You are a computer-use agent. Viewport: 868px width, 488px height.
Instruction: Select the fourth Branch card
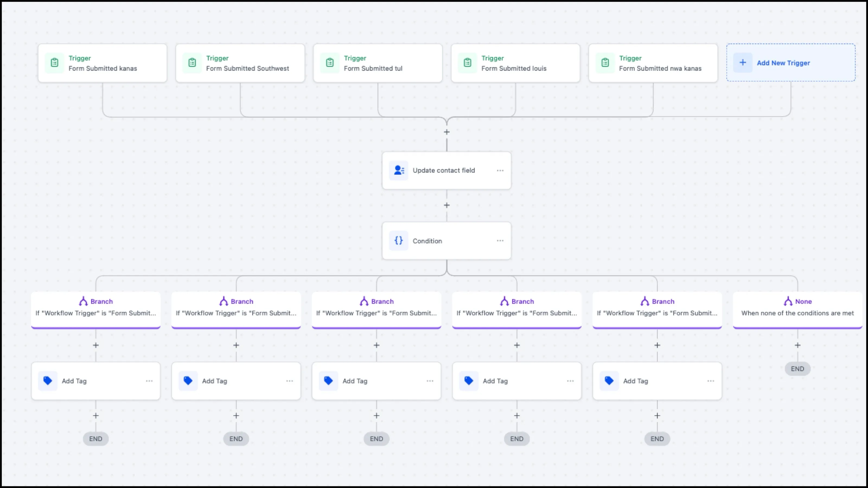tap(517, 310)
